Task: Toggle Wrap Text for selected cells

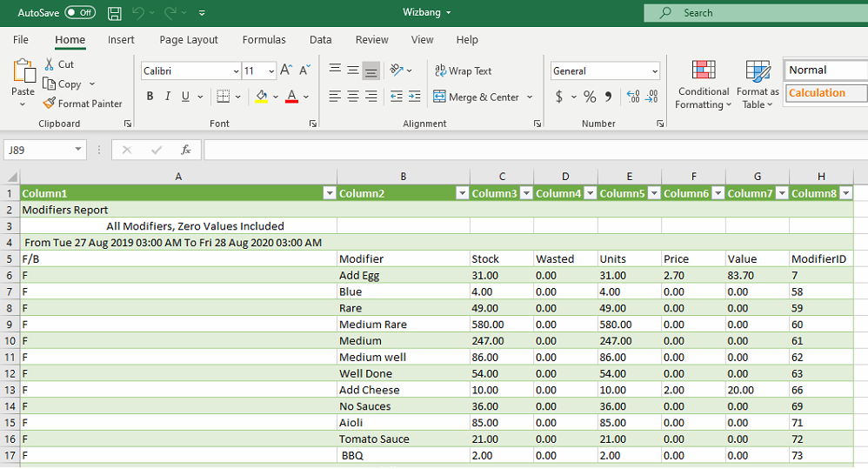Action: 463,71
